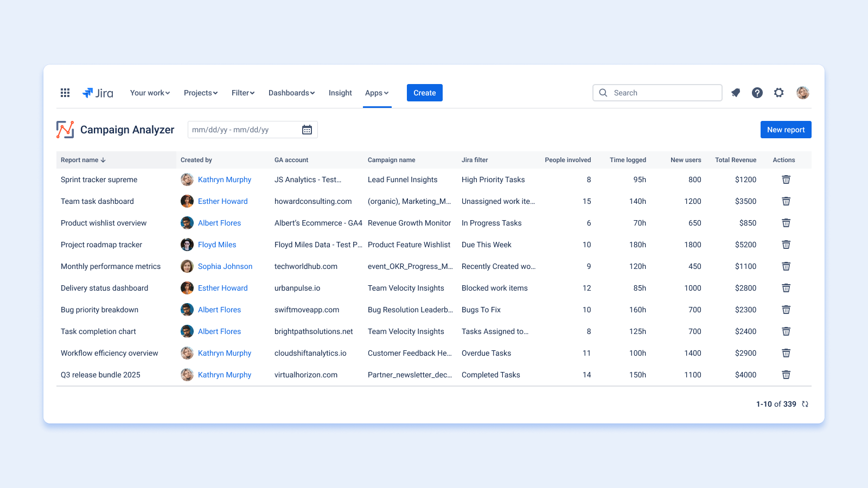Go to the Insight menu item
The height and width of the screenshot is (488, 868).
(x=340, y=93)
